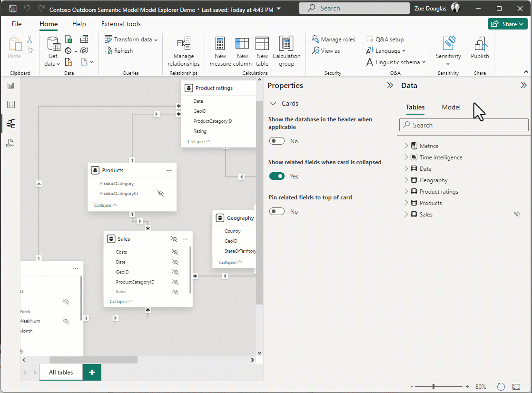Screen dimensions: 532x393
Task: Switch to Report view in left sidebar
Action: coord(10,86)
